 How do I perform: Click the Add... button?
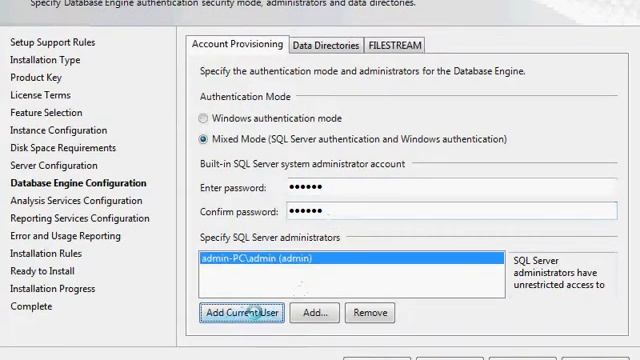(x=315, y=313)
